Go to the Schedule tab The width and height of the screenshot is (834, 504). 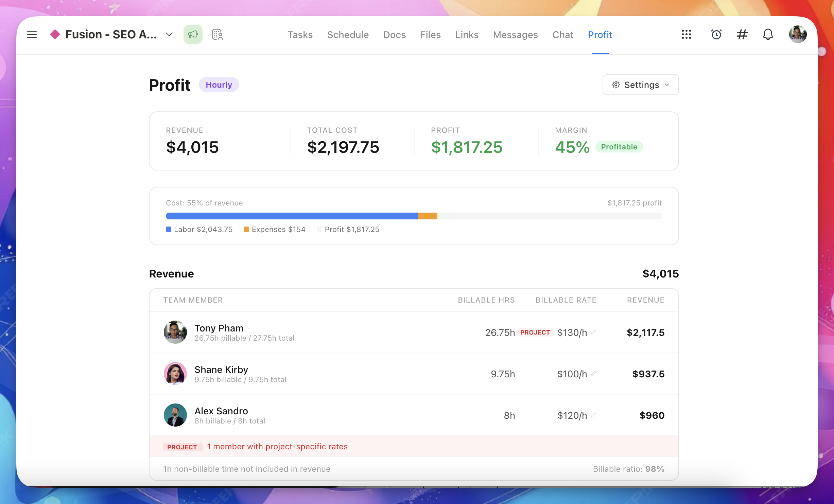click(x=348, y=35)
